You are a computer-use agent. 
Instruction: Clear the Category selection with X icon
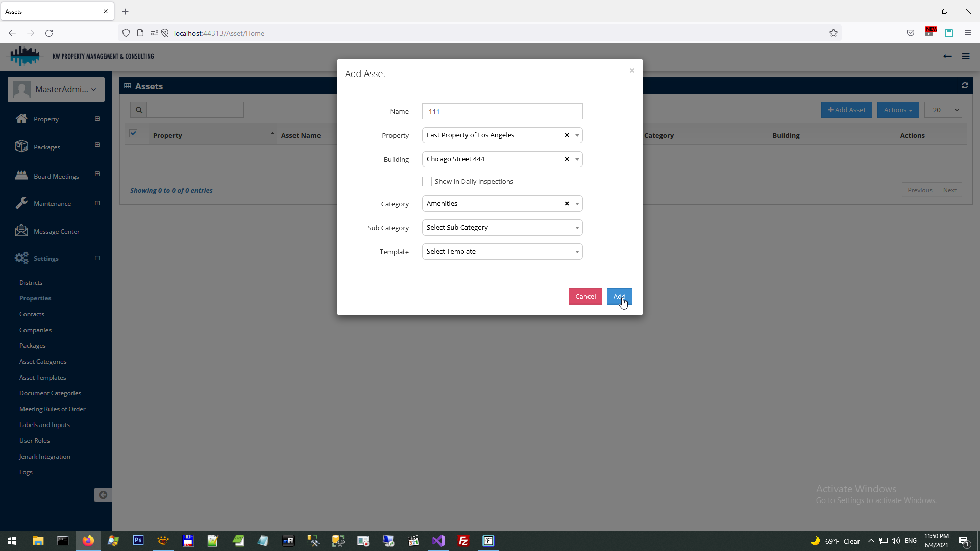click(567, 204)
